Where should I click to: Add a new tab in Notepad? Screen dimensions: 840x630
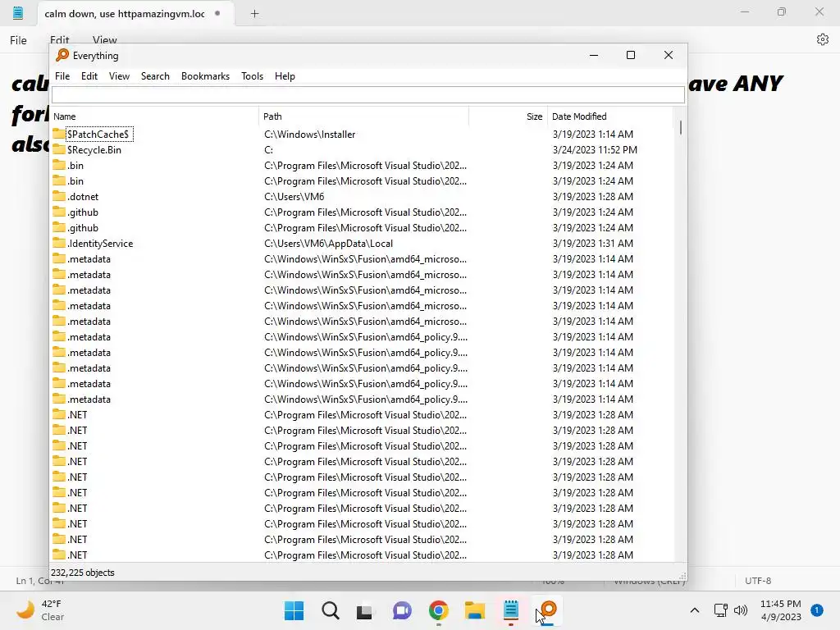coord(254,14)
